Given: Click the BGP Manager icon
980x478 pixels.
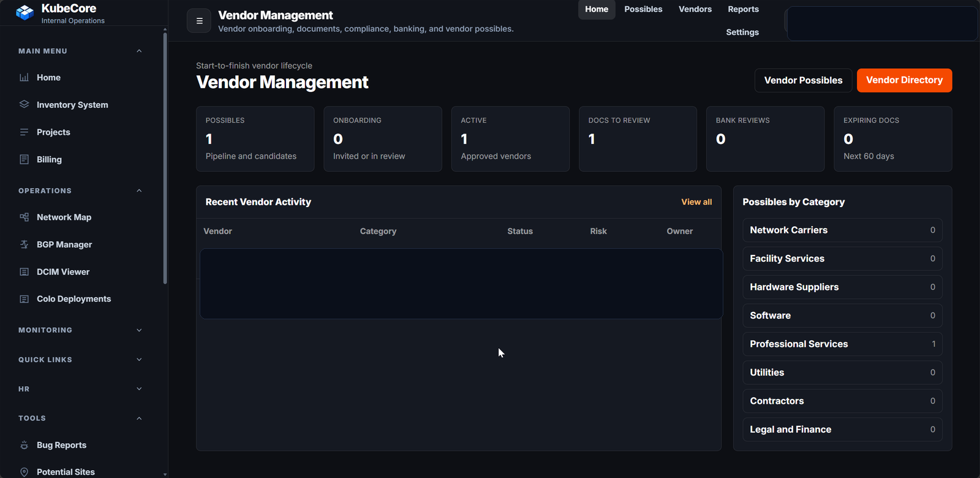Looking at the screenshot, I should (24, 245).
